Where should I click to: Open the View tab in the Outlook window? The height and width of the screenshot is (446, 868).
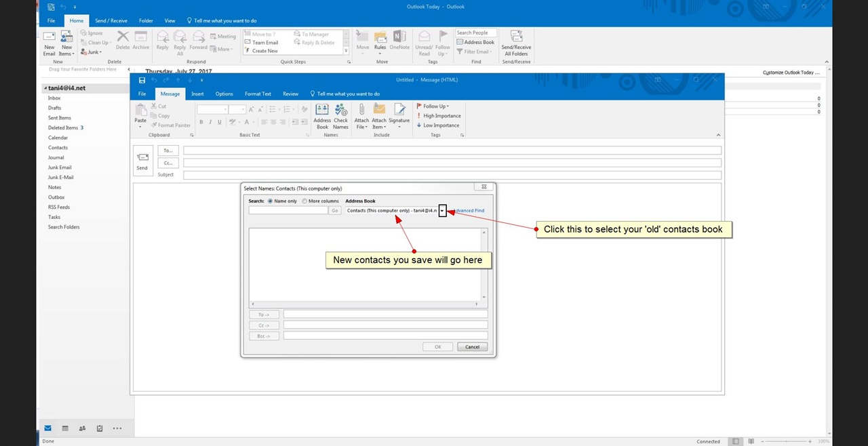point(170,21)
